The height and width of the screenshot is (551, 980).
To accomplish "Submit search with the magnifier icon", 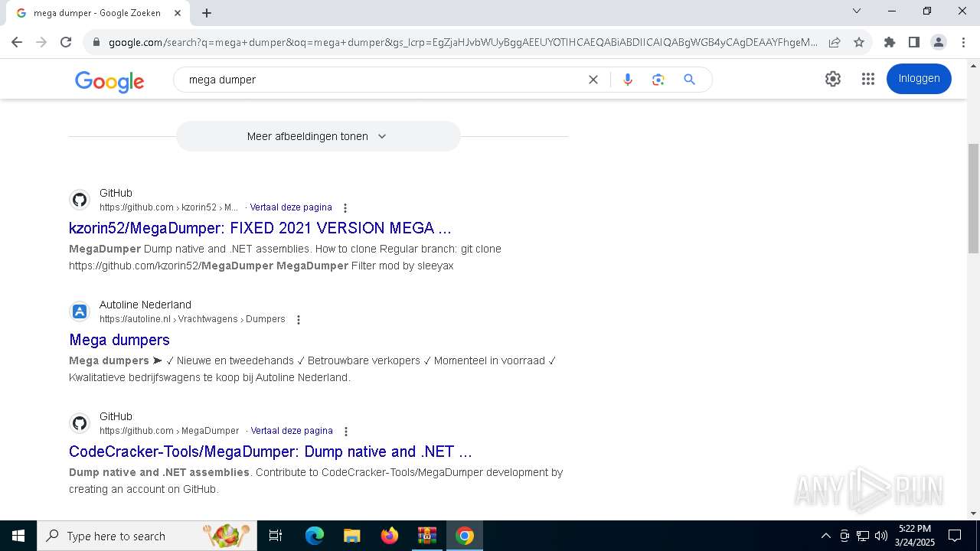I will tap(689, 80).
